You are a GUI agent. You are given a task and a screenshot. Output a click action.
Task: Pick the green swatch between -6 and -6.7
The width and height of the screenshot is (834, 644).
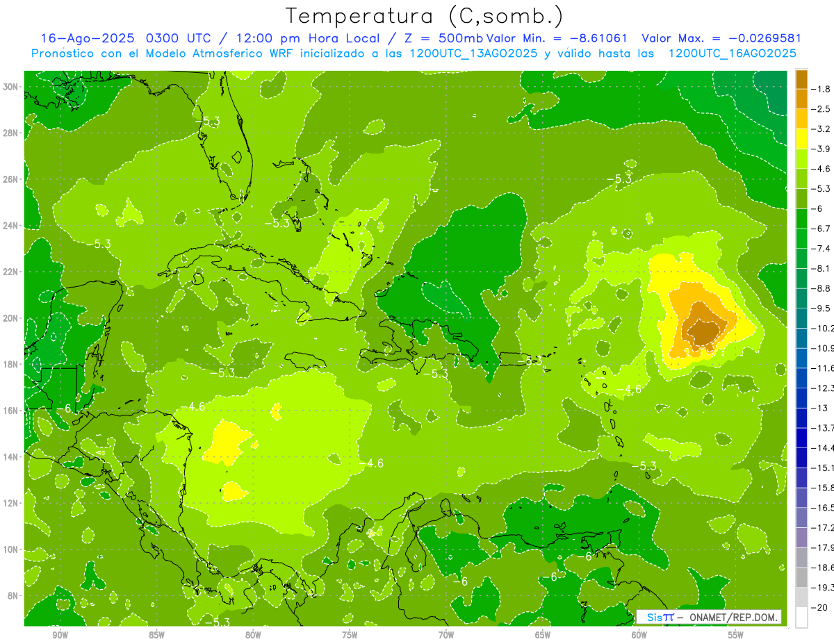tap(801, 219)
